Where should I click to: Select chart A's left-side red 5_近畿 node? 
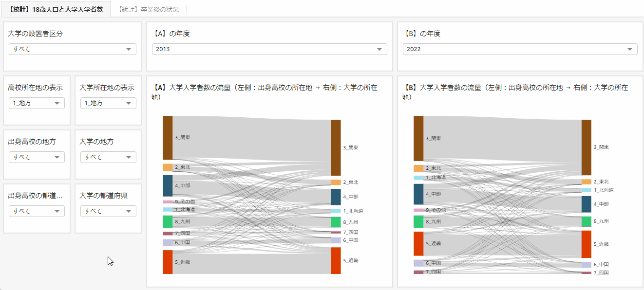click(x=168, y=262)
